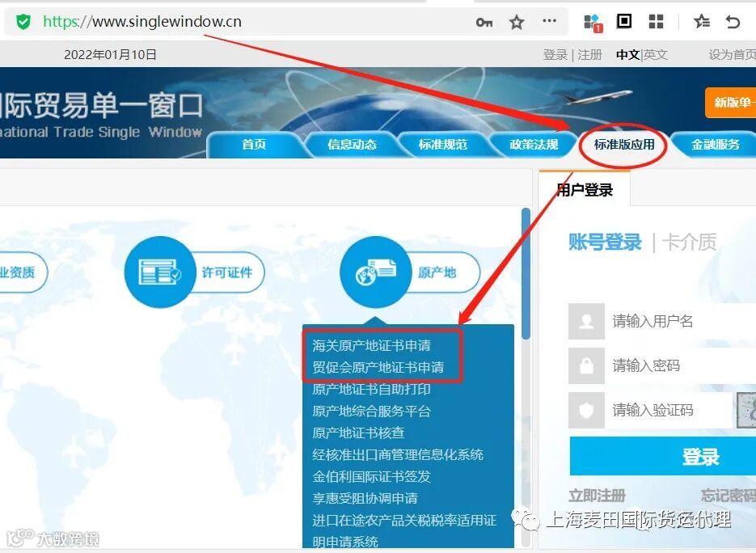
Task: Click the 原产地 globe card icon
Action: [x=375, y=272]
